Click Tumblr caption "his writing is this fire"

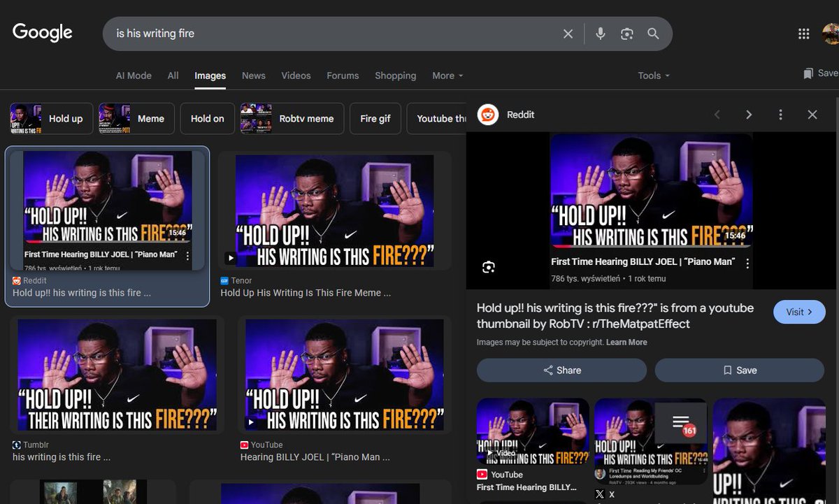tap(62, 457)
